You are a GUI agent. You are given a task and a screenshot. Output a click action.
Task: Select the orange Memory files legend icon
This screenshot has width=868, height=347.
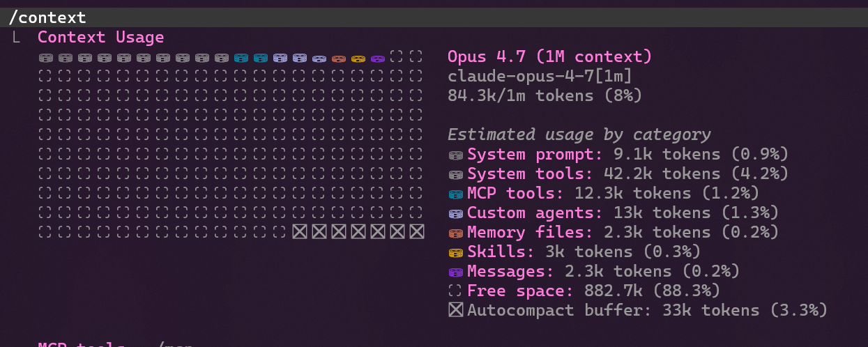point(455,232)
